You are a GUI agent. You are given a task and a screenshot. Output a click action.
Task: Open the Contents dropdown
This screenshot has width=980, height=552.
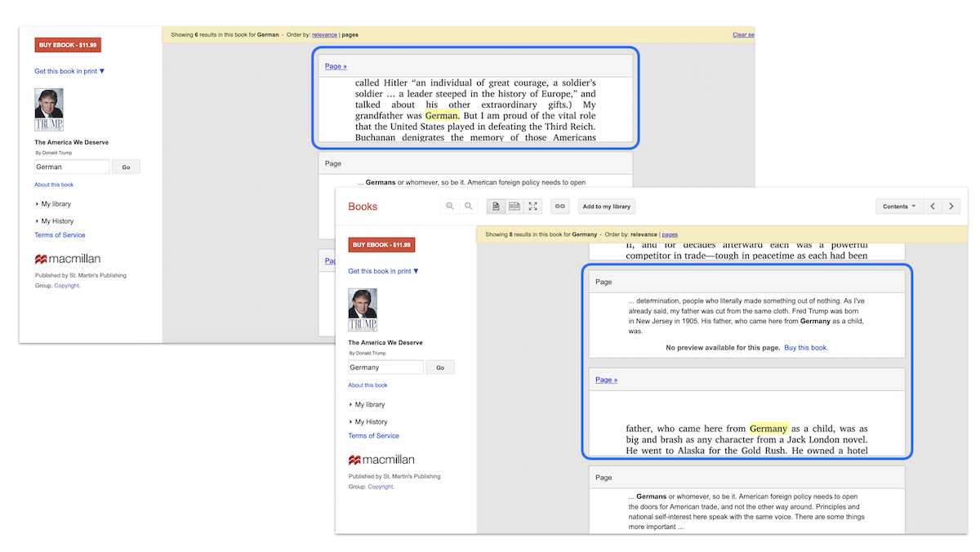(x=898, y=207)
